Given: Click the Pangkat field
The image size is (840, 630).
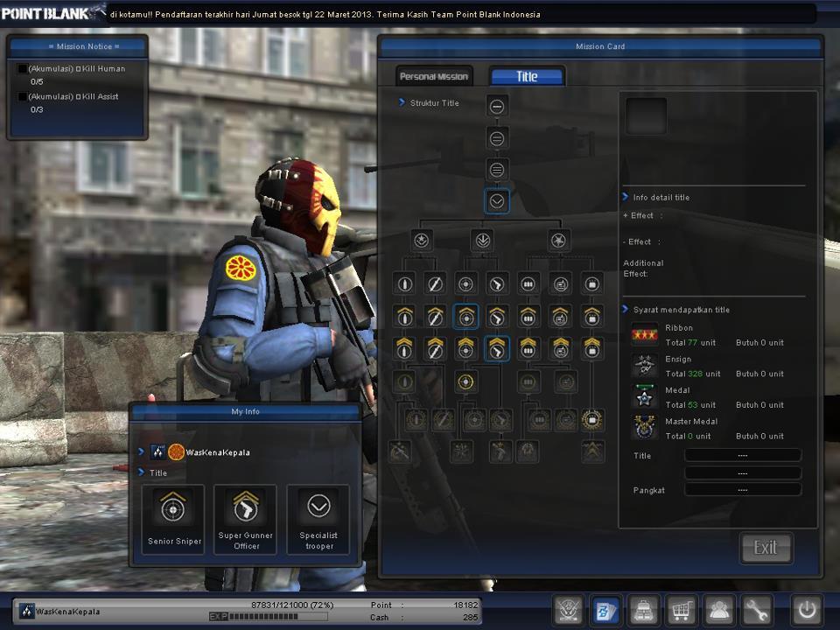Looking at the screenshot, I should pos(743,490).
